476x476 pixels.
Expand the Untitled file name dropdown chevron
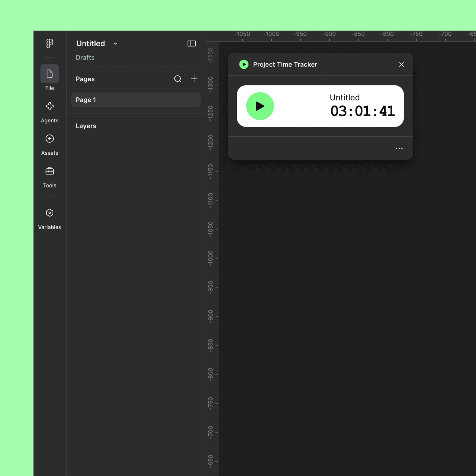coord(115,44)
